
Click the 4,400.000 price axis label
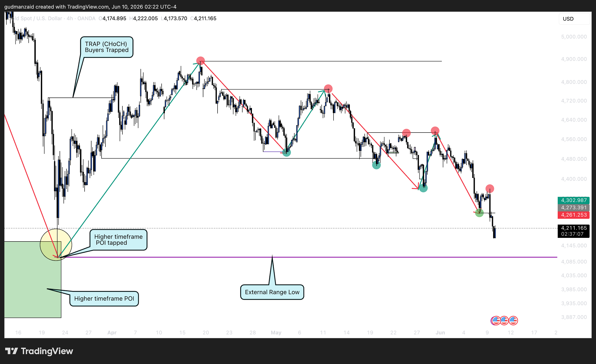(574, 179)
